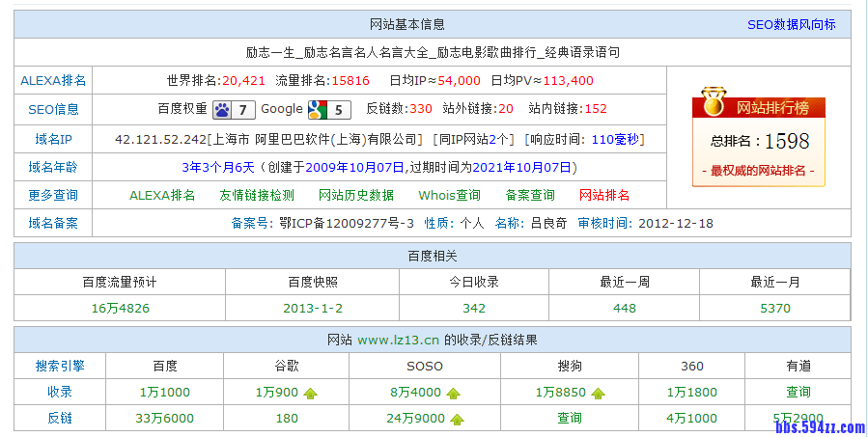Click 备案号 鄂ICP备12009277号-3
The image size is (868, 437).
click(322, 224)
